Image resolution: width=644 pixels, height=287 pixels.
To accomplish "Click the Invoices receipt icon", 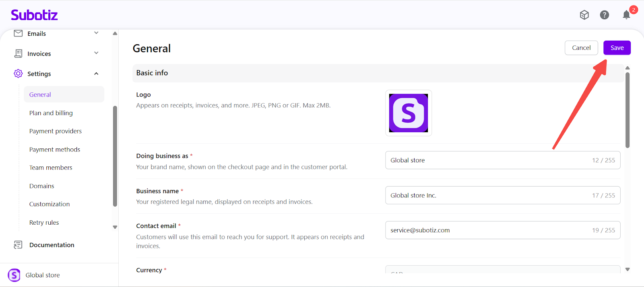I will (18, 53).
